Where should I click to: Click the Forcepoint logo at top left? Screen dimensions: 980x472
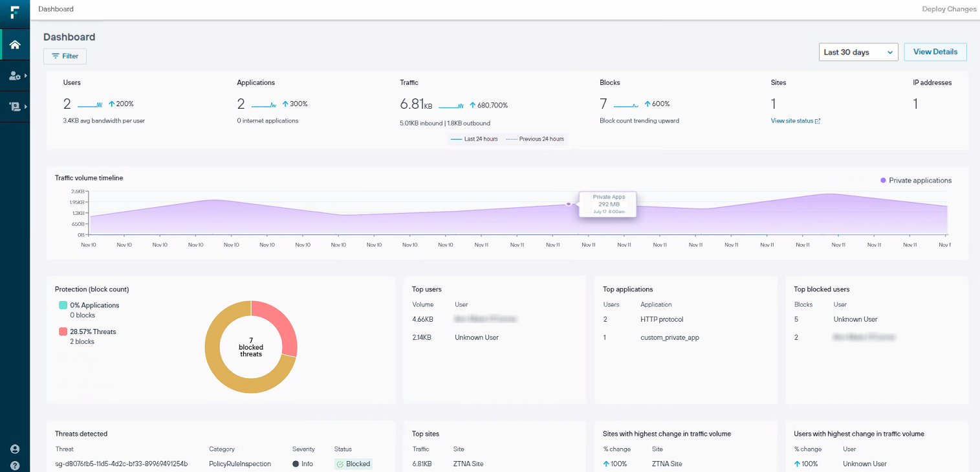(x=14, y=12)
